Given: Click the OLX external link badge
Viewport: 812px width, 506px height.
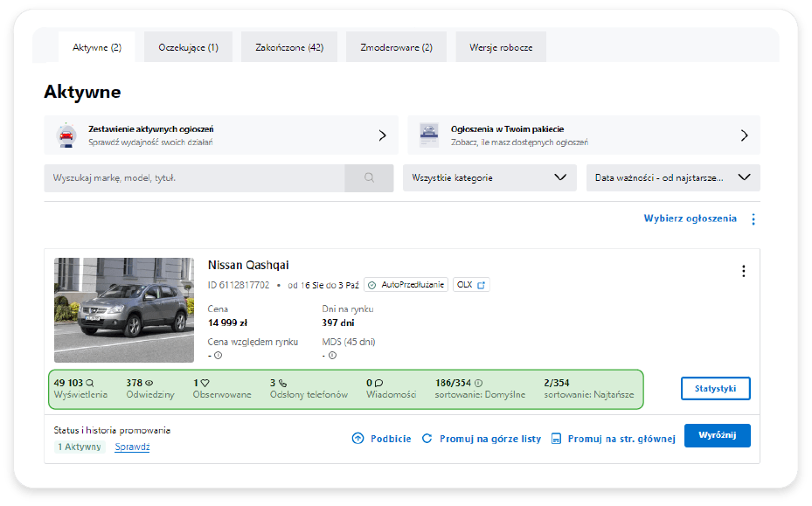Looking at the screenshot, I should pyautogui.click(x=471, y=285).
